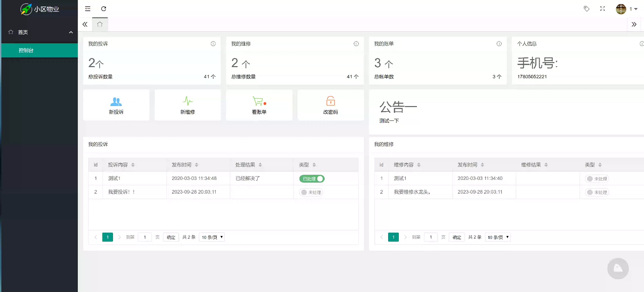Click the refresh icon in the top bar

104,9
